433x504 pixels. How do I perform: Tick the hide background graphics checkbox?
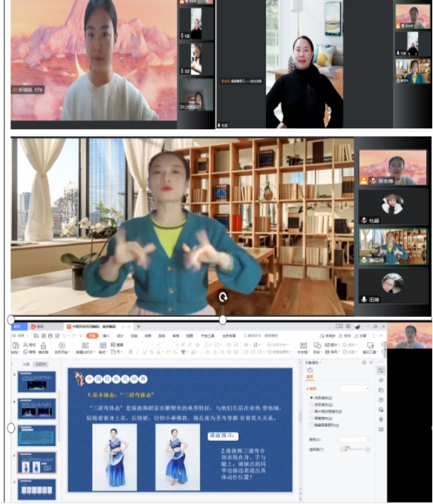click(311, 425)
